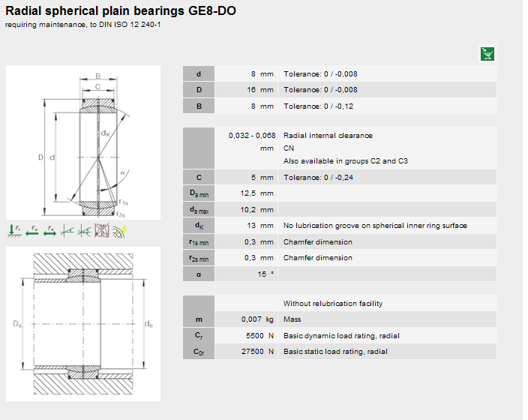Select Chamfer dimension text in r2s row

pos(318,258)
